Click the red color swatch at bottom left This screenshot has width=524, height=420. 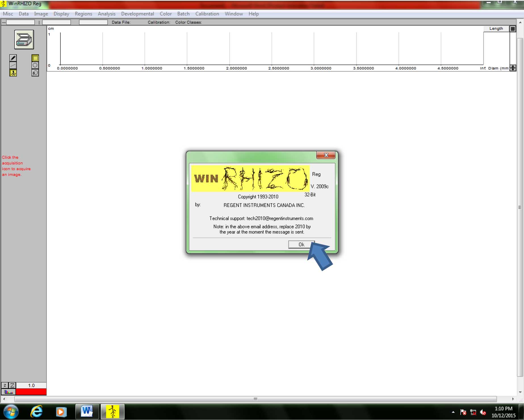click(x=31, y=392)
